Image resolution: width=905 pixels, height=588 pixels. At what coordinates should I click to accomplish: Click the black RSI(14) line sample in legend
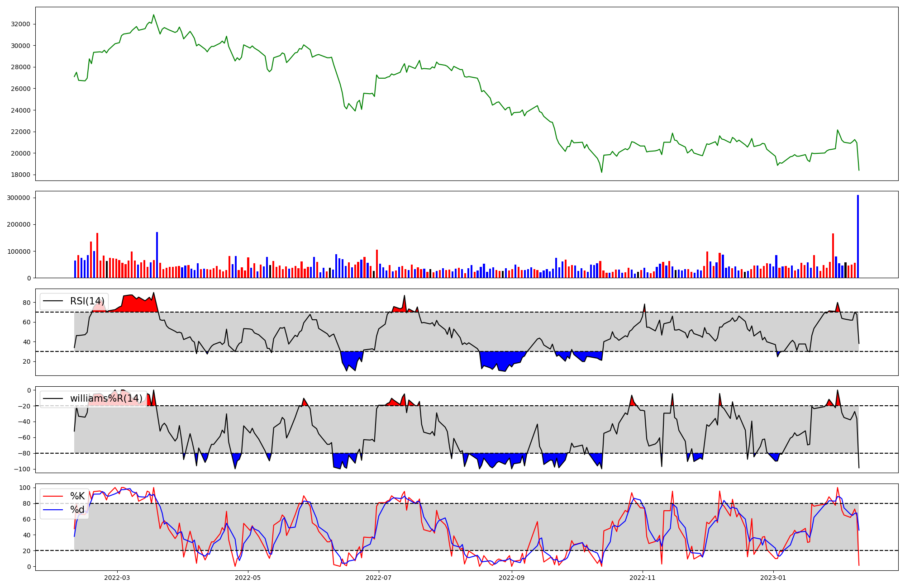[x=53, y=301]
